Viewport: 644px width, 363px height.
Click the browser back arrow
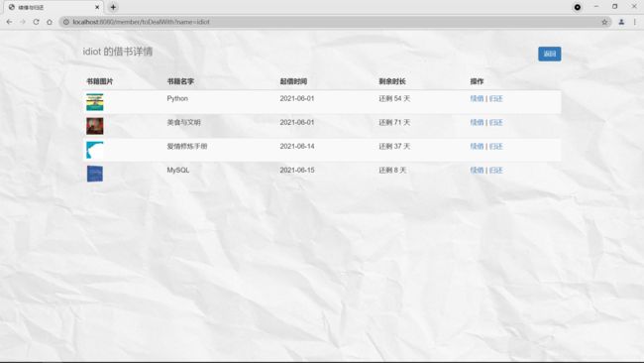click(x=9, y=22)
